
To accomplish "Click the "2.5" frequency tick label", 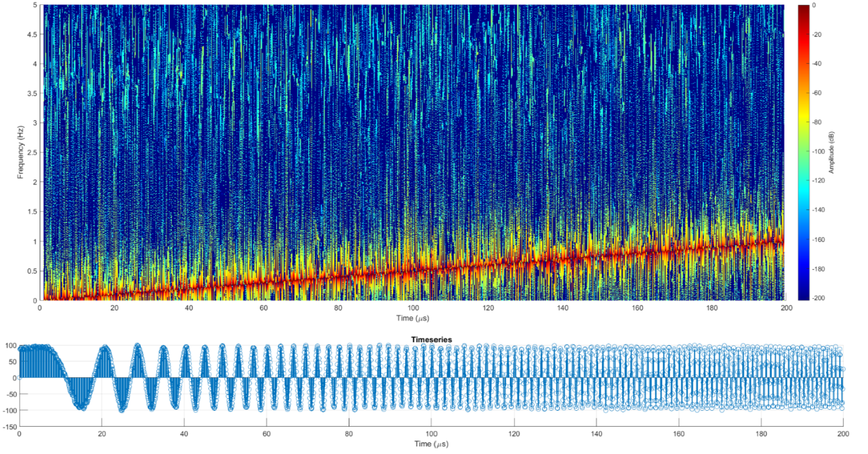I will point(32,152).
